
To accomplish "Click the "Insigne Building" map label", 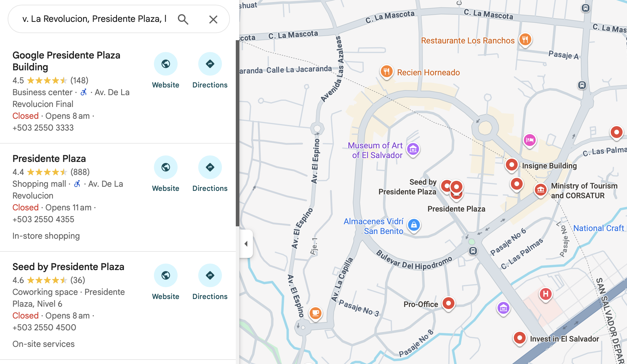I will pos(549,166).
